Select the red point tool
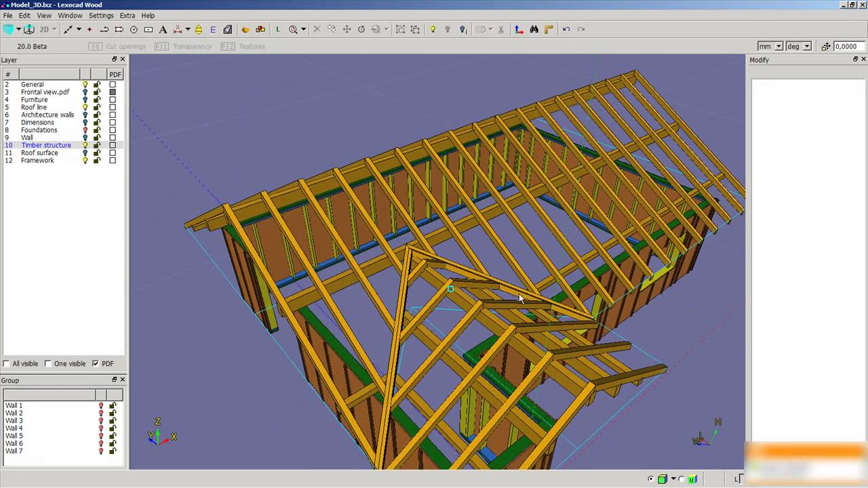This screenshot has width=868, height=488. tap(90, 29)
